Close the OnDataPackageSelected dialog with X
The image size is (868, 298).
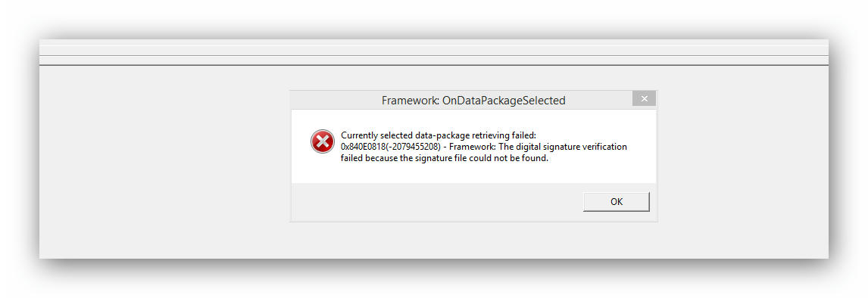coord(644,99)
